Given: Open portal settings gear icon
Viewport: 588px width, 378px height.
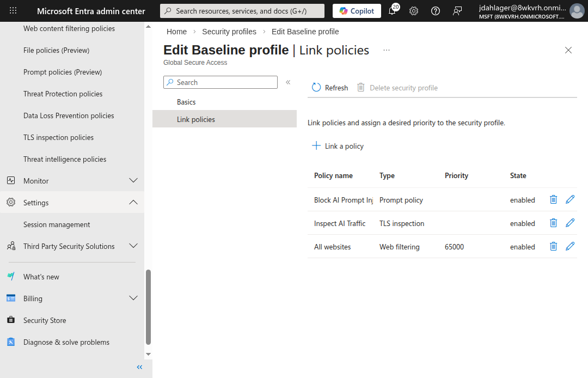Looking at the screenshot, I should tap(414, 11).
